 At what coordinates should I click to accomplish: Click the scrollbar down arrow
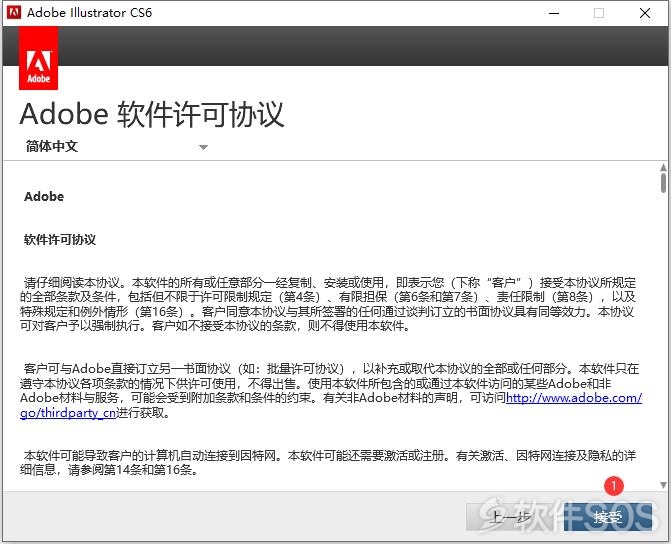tap(663, 485)
